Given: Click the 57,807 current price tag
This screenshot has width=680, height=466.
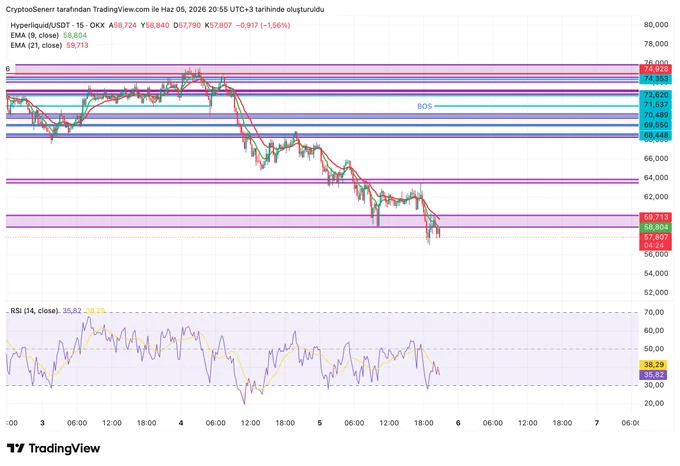Looking at the screenshot, I should pyautogui.click(x=655, y=237).
